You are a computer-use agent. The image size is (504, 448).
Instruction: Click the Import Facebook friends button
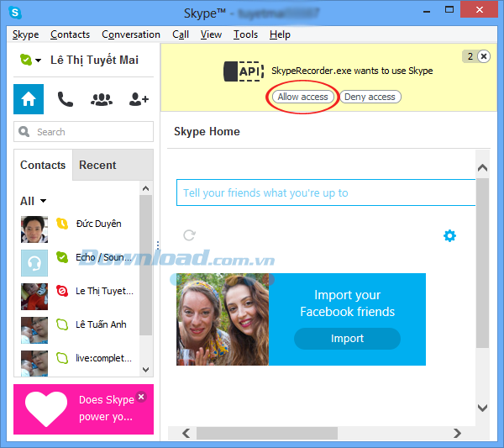coord(347,339)
